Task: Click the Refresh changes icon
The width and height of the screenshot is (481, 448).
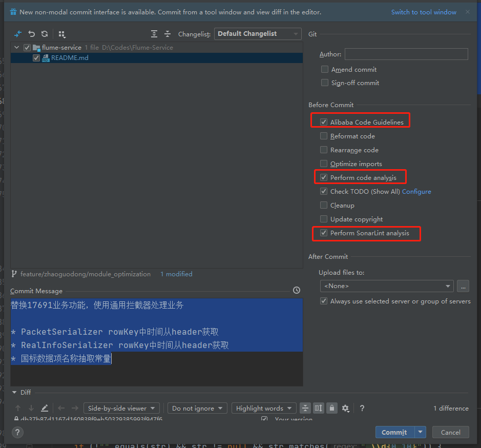Action: (x=45, y=34)
